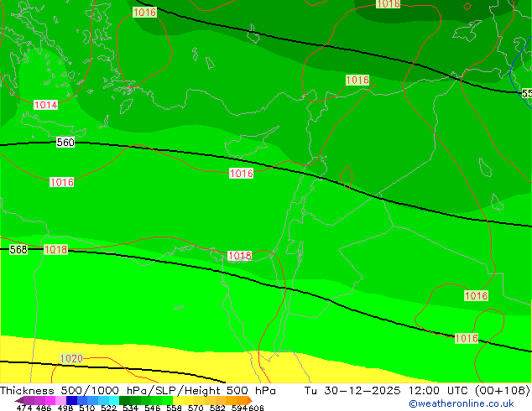Click the 1018 label at map center

pos(239,256)
